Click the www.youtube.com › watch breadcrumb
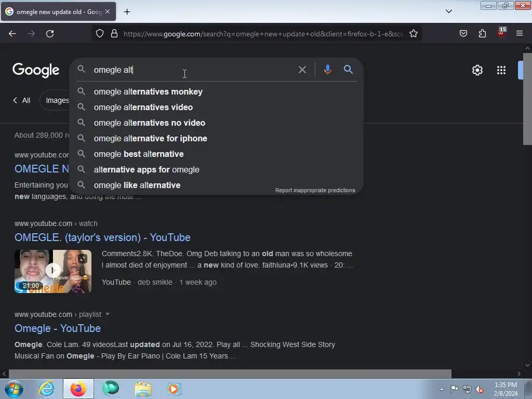The image size is (532, 399). [56, 223]
